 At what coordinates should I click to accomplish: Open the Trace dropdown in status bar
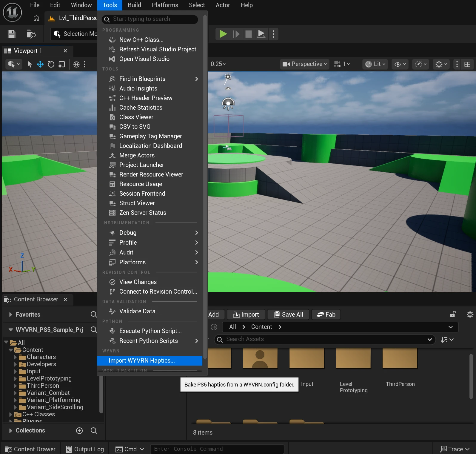tap(455, 449)
